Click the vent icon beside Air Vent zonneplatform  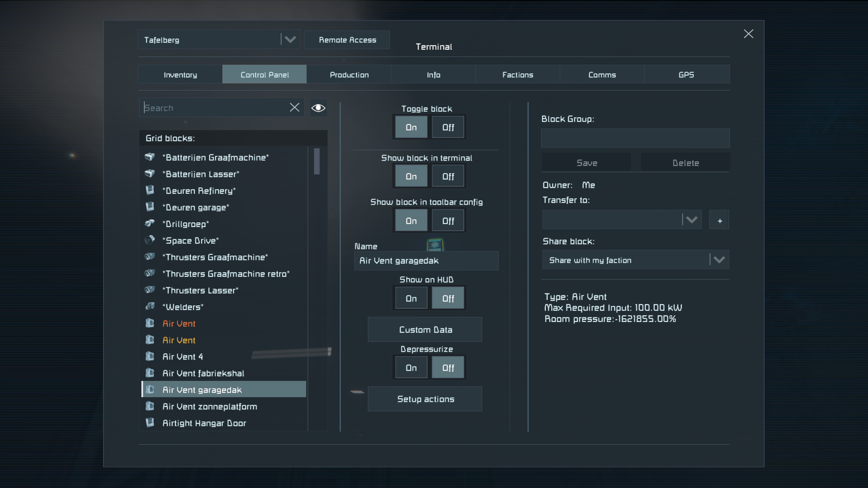click(150, 406)
